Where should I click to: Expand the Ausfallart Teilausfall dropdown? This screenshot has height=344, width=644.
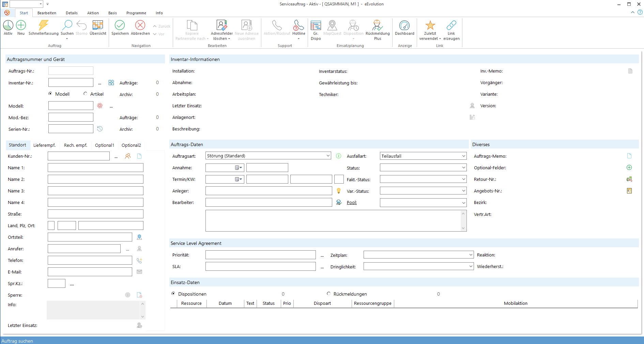(x=463, y=156)
